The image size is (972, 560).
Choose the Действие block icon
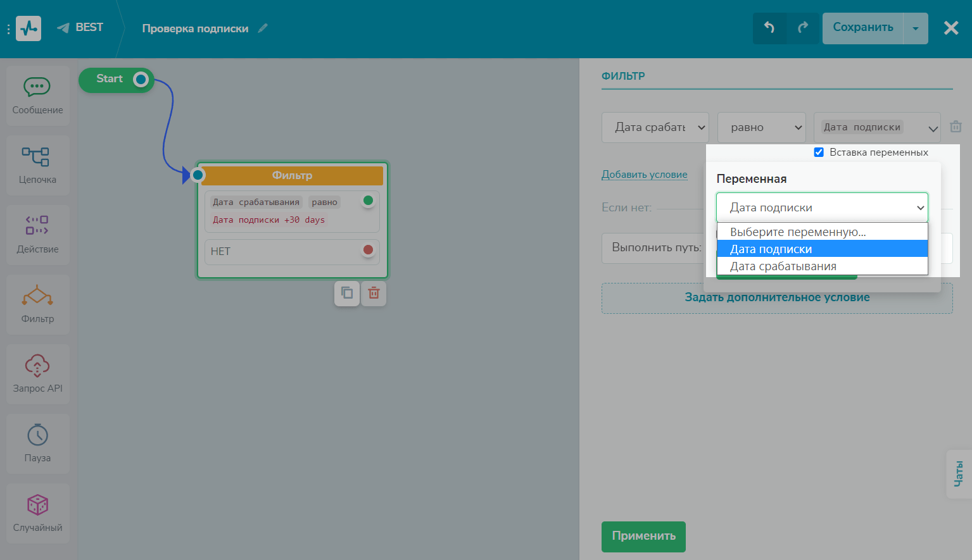(x=37, y=235)
